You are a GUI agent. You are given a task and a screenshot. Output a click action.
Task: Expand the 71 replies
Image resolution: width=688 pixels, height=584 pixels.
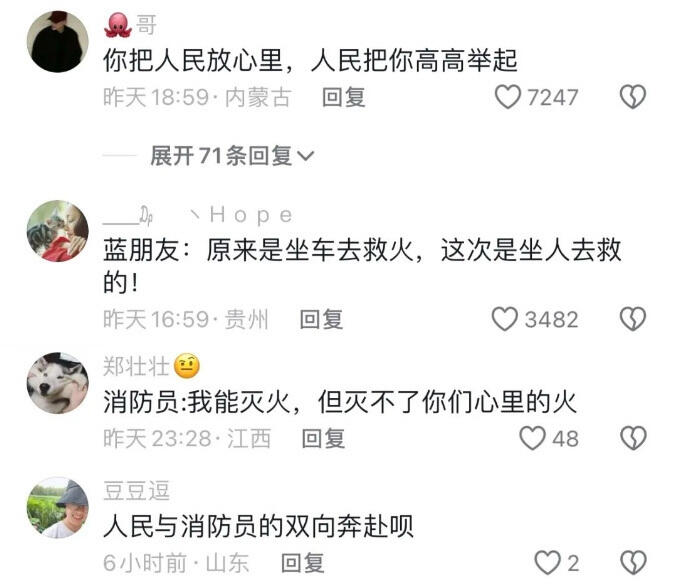tap(232, 156)
